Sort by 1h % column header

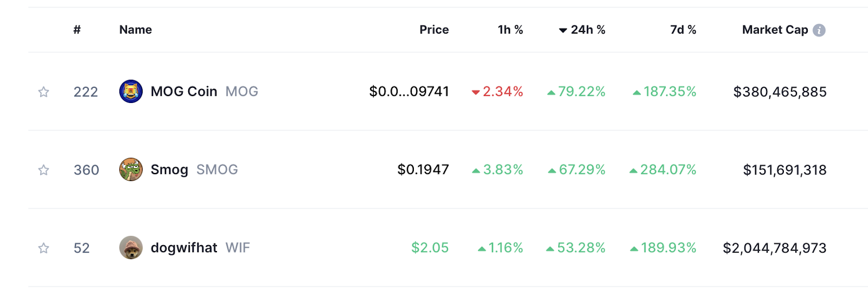pos(510,30)
